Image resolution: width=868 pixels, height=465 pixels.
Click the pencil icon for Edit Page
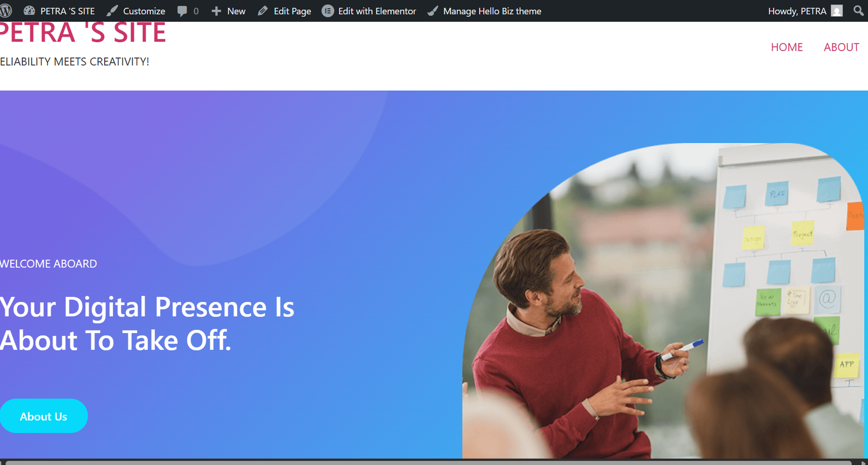(x=263, y=11)
